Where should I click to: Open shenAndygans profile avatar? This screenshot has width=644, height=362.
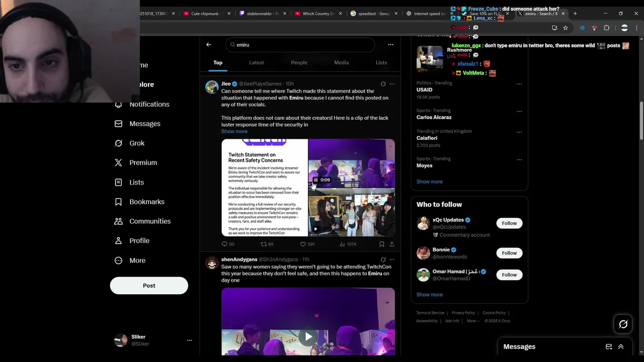[x=212, y=263]
